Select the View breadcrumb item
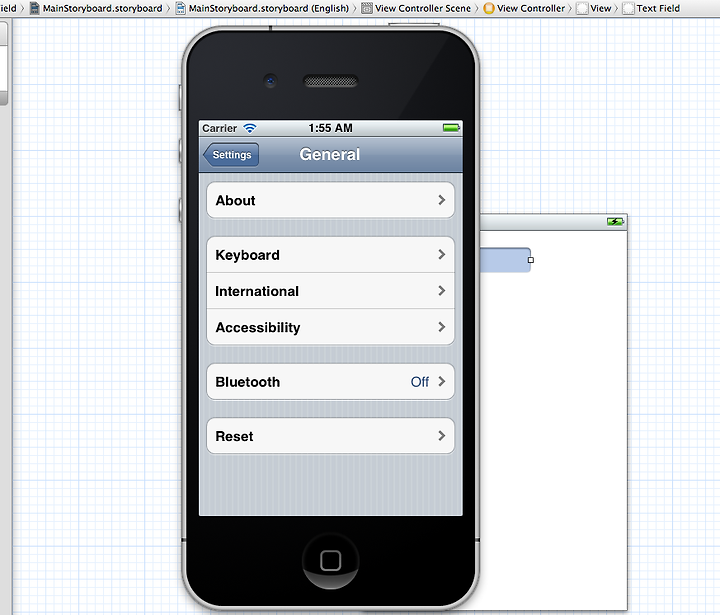This screenshot has height=615, width=720. (601, 8)
